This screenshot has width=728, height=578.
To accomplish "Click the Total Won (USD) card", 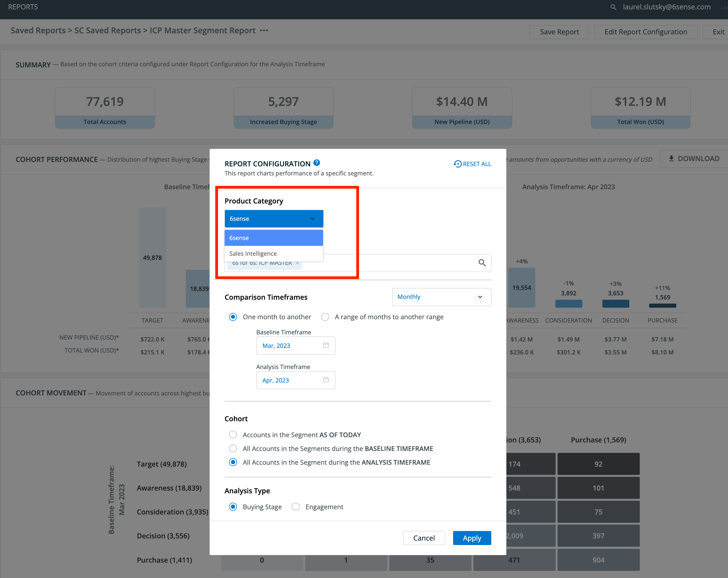I will [x=641, y=108].
